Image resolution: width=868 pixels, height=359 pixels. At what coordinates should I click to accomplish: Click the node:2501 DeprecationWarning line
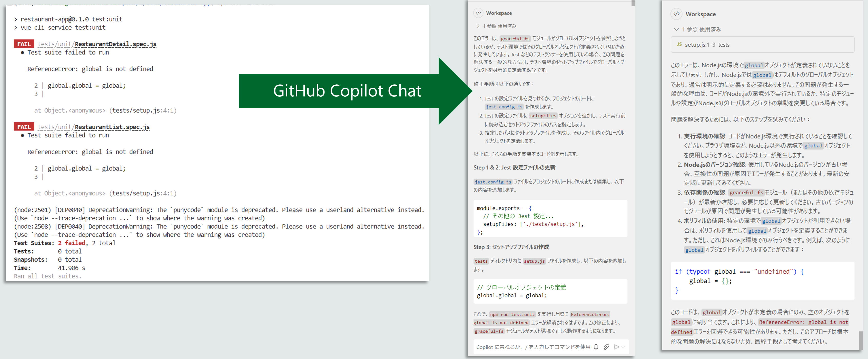219,210
